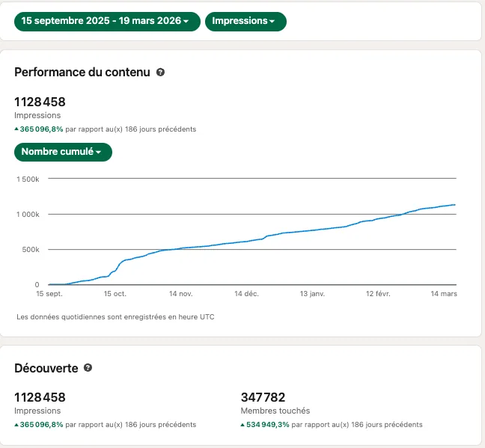Click the 1128458 impressions total under Performance
Image resolution: width=485 pixels, height=448 pixels.
[x=40, y=102]
